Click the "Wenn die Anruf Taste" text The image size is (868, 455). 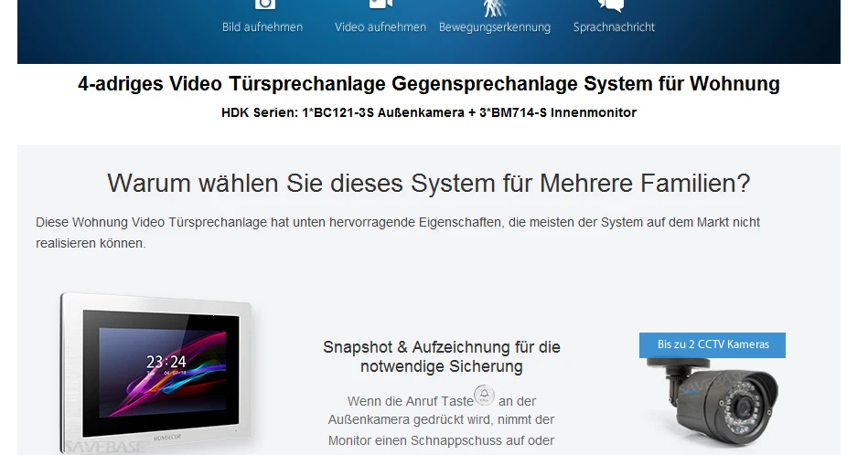[x=410, y=401]
